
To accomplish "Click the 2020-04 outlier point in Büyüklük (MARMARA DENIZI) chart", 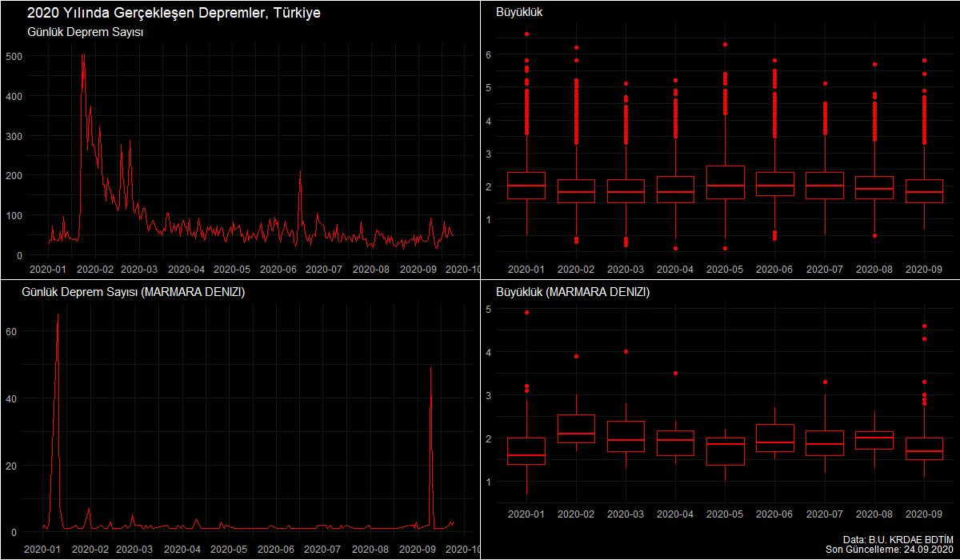I will (676, 373).
